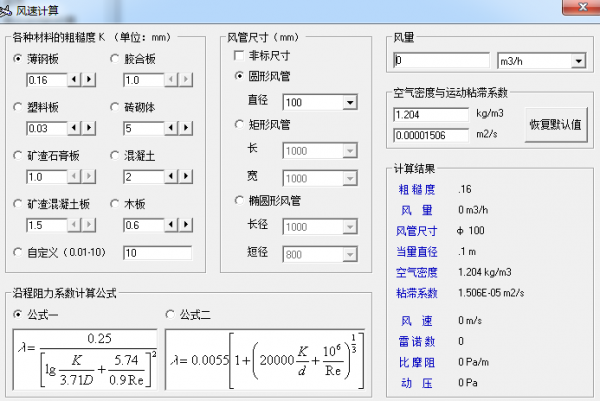Select 混凝土 material radio
Image resolution: width=600 pixels, height=401 pixels.
114,155
